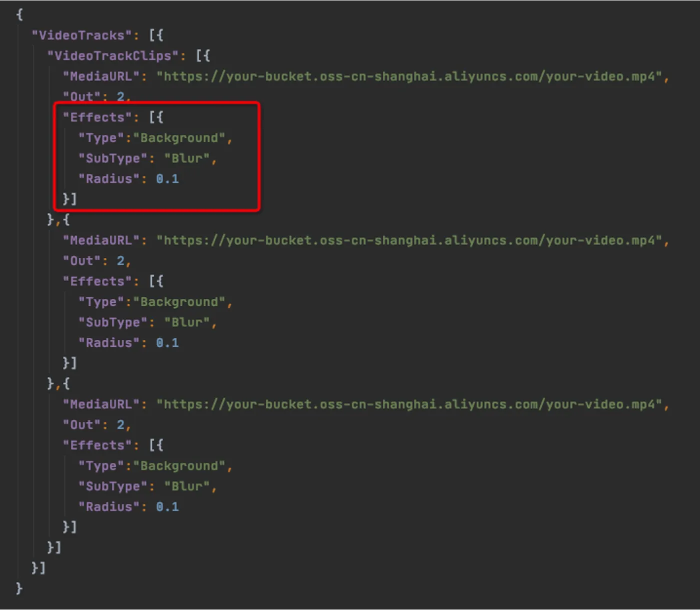Click the Out value 2 in the second clip
Image resolution: width=700 pixels, height=610 pixels.
(x=120, y=261)
